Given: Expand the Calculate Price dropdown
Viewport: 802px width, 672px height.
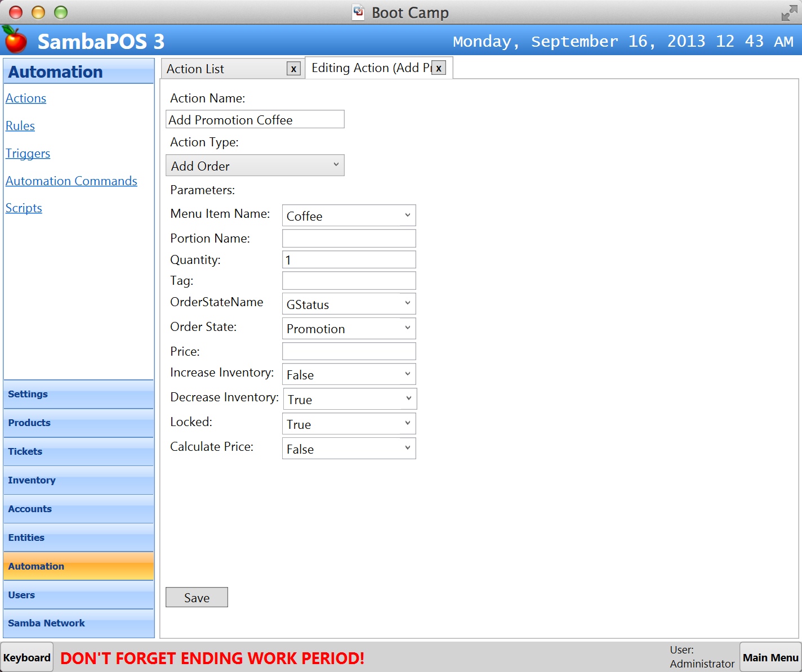Looking at the screenshot, I should (x=349, y=449).
